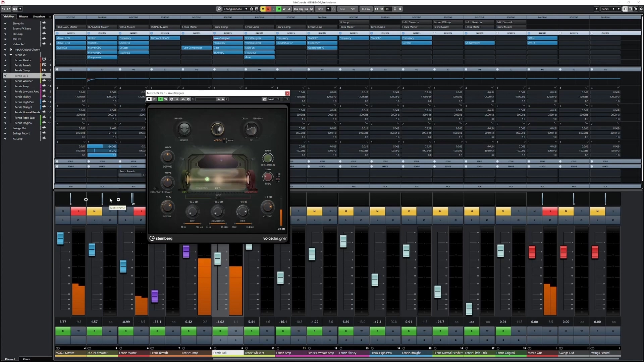644x362 pixels.
Task: Open the Link options dropdown arrow
Action: tap(328, 9)
